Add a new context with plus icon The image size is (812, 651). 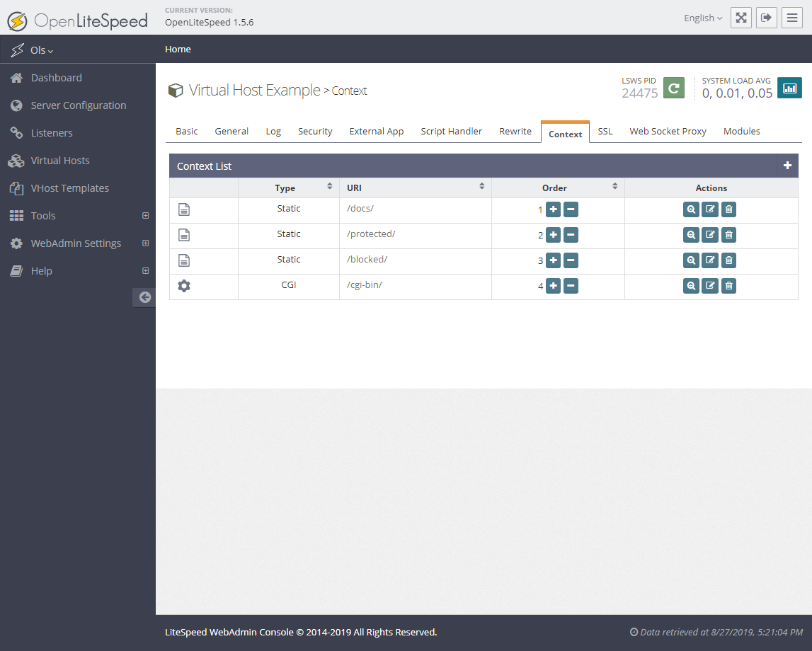pyautogui.click(x=788, y=166)
